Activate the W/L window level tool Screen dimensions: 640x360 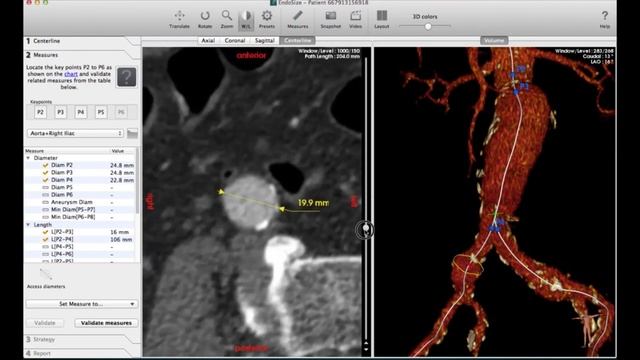coord(246,19)
